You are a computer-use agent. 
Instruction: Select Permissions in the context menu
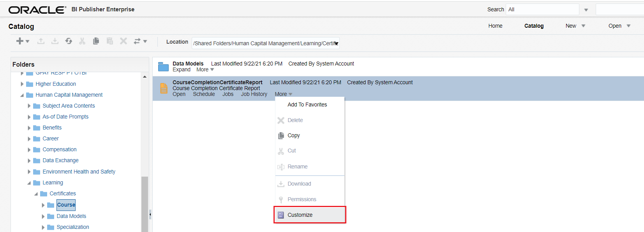(x=310, y=199)
